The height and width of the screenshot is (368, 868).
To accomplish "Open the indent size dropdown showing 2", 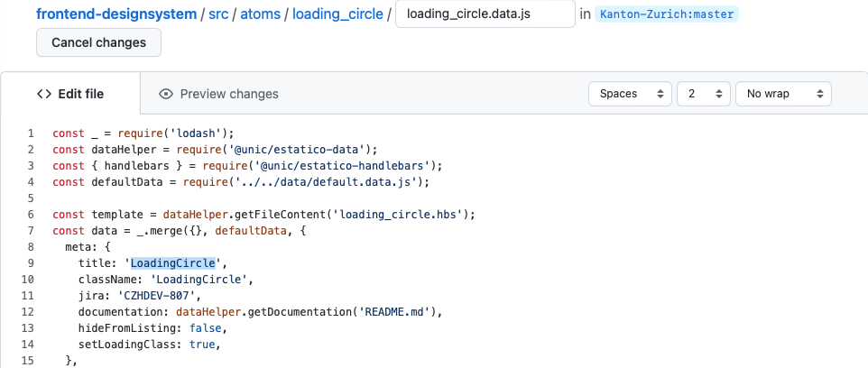I will pyautogui.click(x=703, y=94).
